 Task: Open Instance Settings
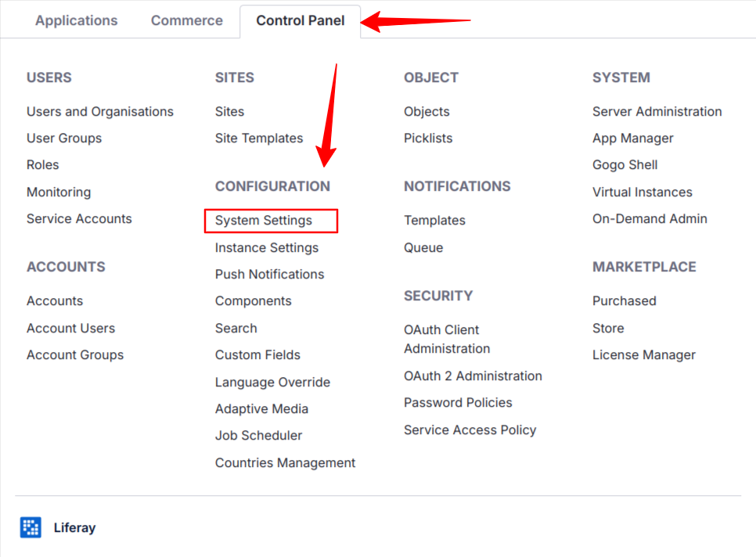267,247
